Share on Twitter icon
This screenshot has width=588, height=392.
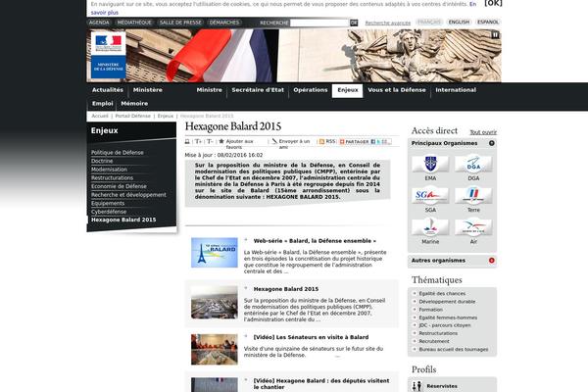pyautogui.click(x=378, y=142)
